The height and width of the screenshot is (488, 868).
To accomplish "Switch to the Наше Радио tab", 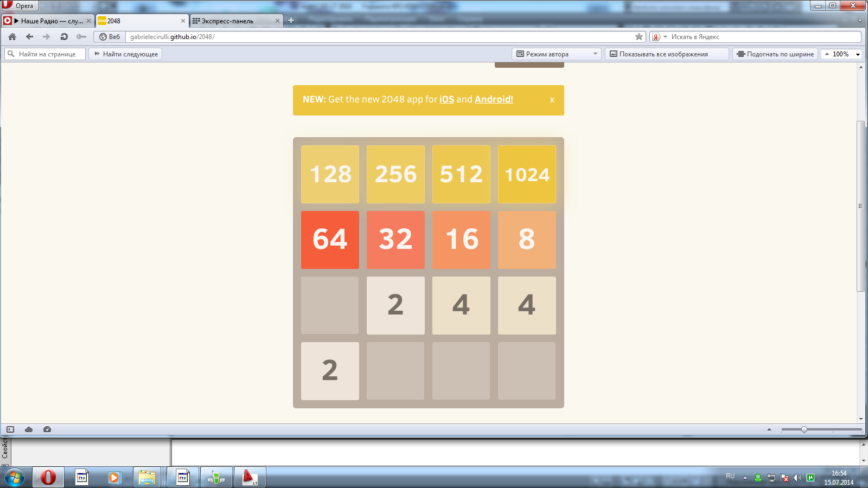I will [47, 21].
